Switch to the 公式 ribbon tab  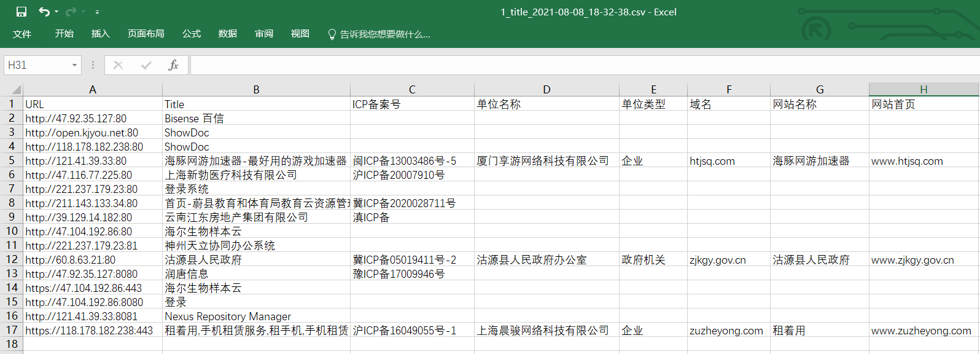192,34
